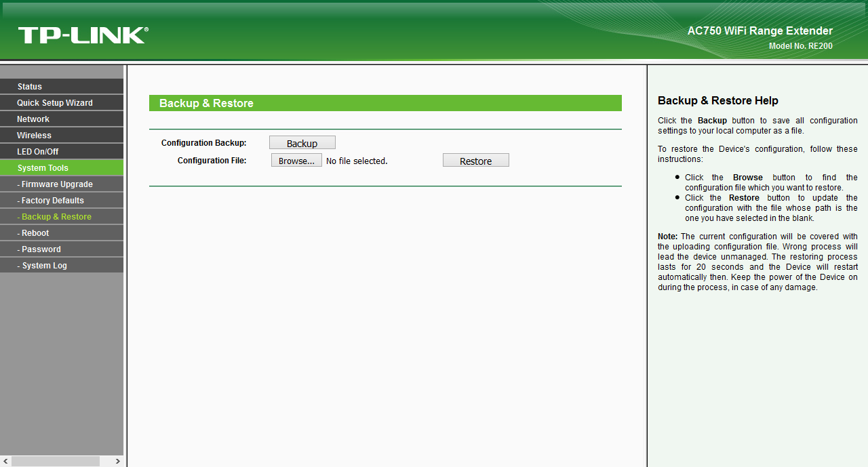Click the Backup button
Screen dimensions: 868x467
[x=302, y=143]
